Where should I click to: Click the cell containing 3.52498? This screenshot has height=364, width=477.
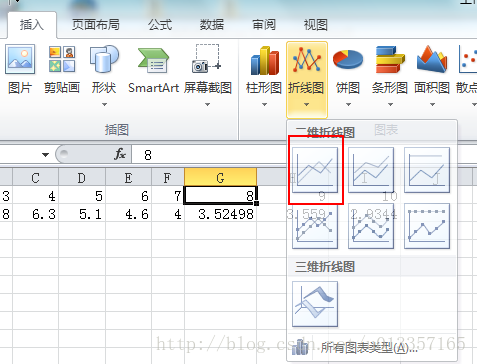pyautogui.click(x=220, y=214)
